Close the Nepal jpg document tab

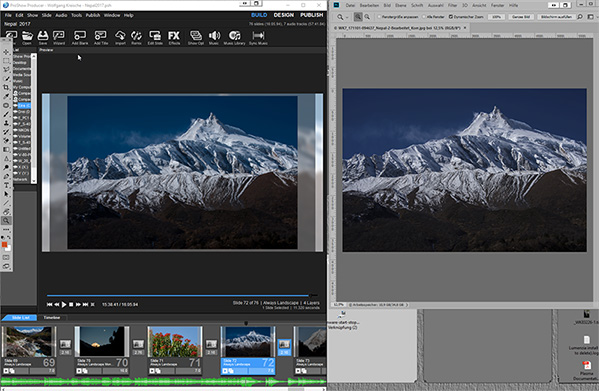[x=465, y=28]
